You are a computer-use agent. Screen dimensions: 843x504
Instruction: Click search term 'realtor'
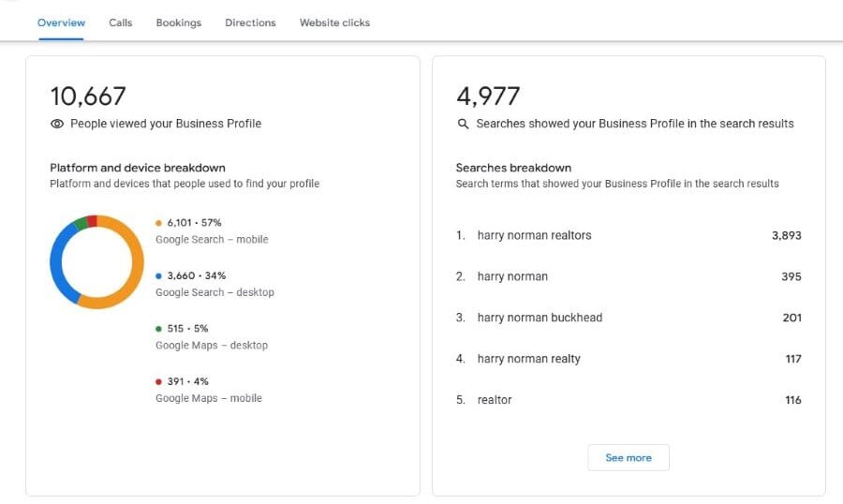[x=495, y=400]
